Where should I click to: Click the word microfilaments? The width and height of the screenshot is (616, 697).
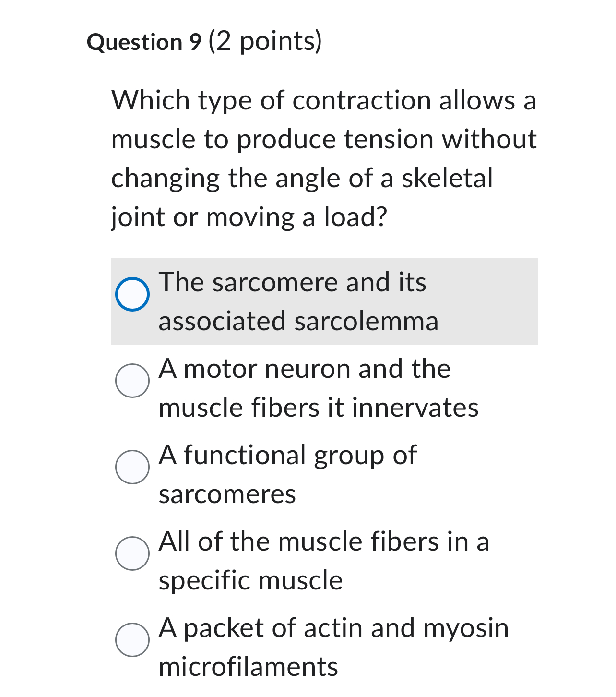point(249,667)
